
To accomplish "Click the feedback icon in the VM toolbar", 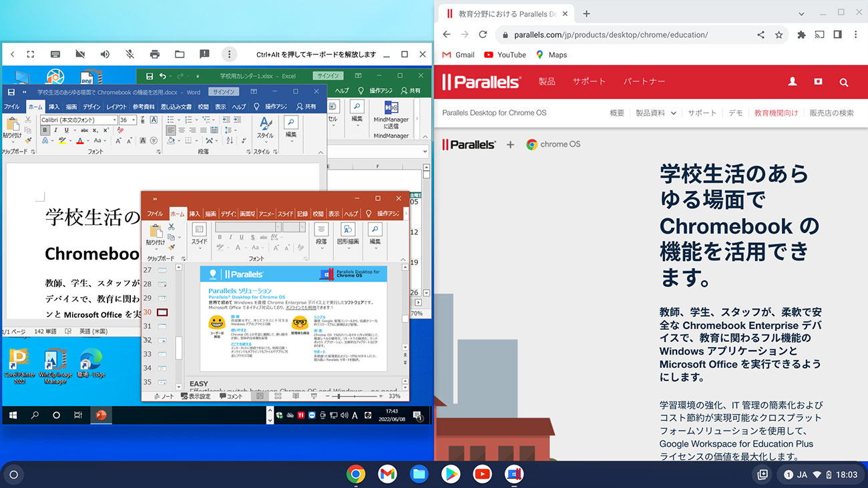I will pos(204,54).
